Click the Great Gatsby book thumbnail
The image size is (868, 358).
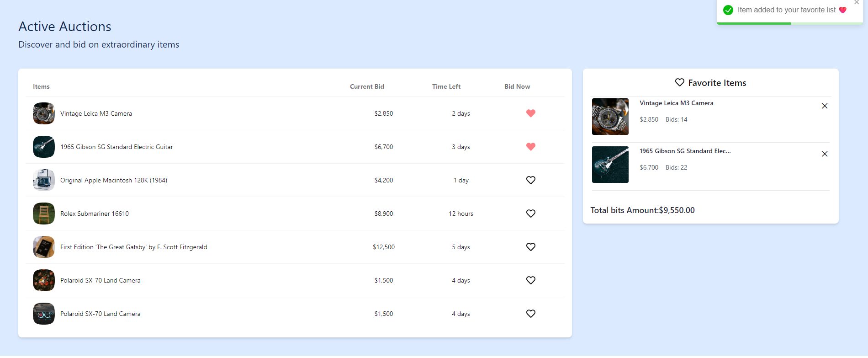click(44, 247)
